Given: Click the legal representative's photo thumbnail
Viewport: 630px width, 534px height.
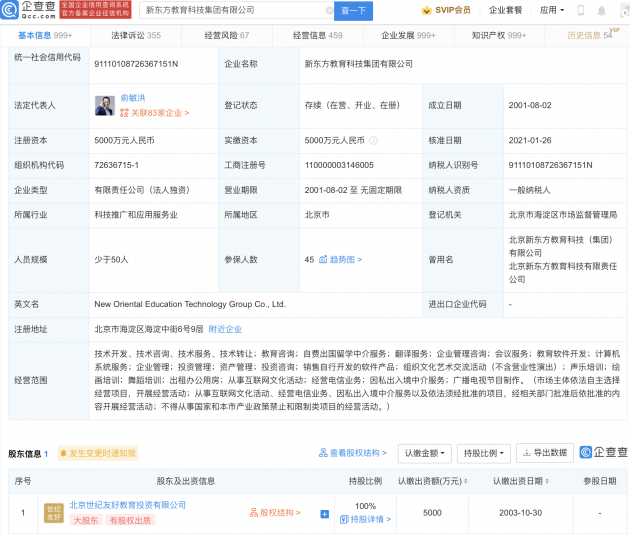Looking at the screenshot, I should [x=105, y=105].
